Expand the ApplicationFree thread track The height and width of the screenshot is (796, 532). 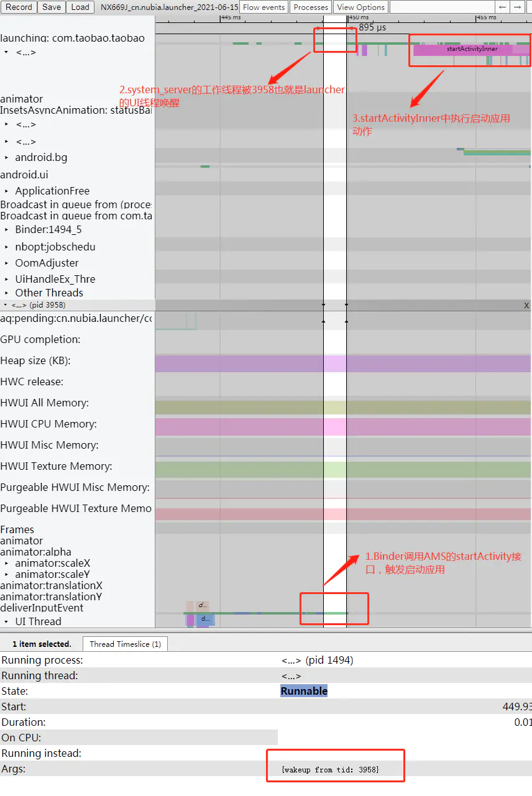pos(6,191)
